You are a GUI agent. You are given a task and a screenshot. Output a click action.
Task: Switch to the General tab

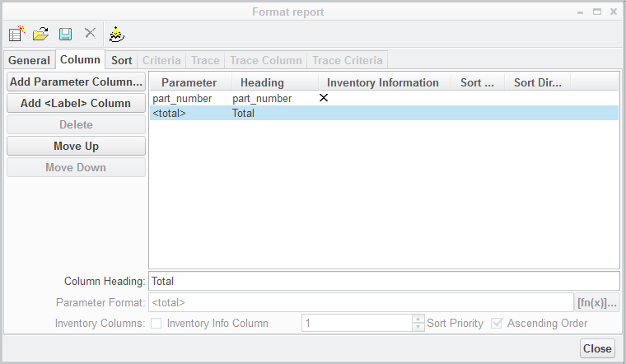pyautogui.click(x=29, y=60)
